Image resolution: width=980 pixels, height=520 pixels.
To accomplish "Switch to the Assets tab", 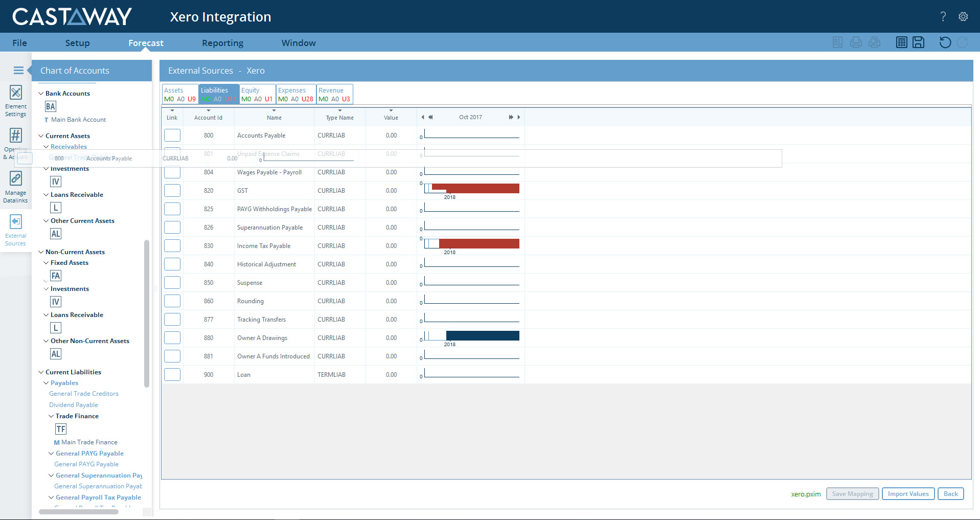I will click(180, 94).
